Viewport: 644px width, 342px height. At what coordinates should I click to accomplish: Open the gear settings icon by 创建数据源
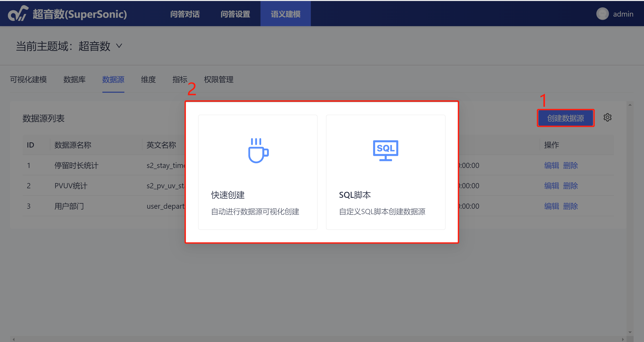tap(607, 118)
